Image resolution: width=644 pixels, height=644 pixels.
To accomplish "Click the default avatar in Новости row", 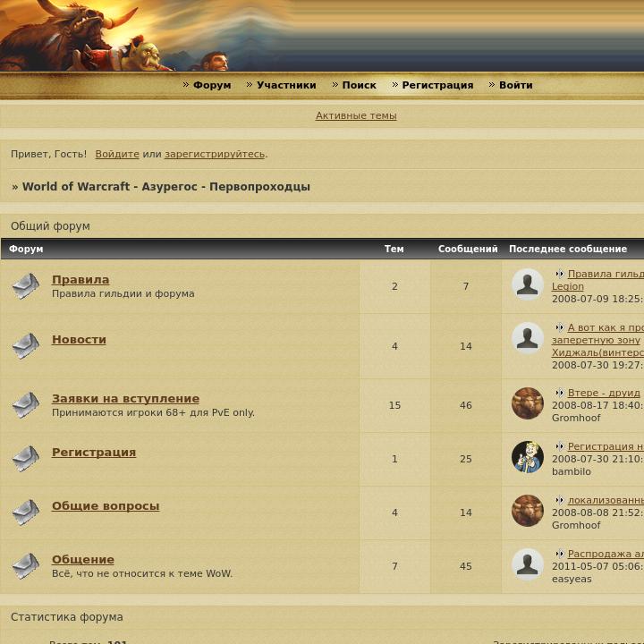I will coord(528,338).
